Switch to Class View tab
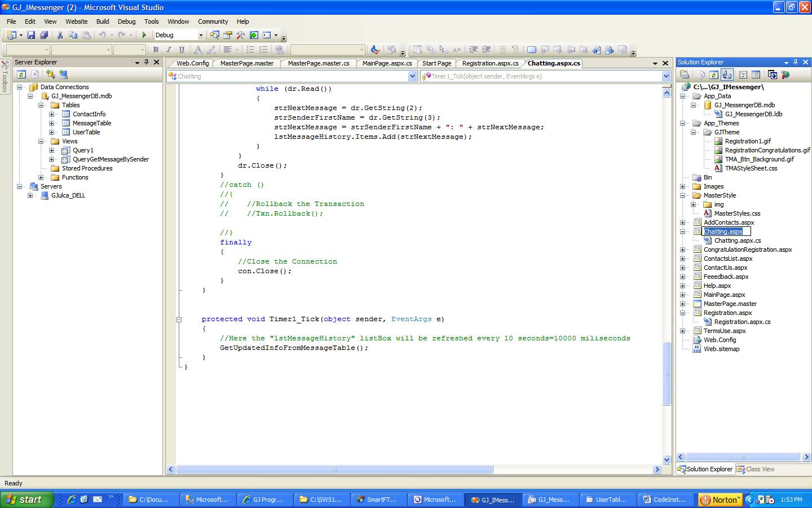The height and width of the screenshot is (508, 812). [756, 469]
